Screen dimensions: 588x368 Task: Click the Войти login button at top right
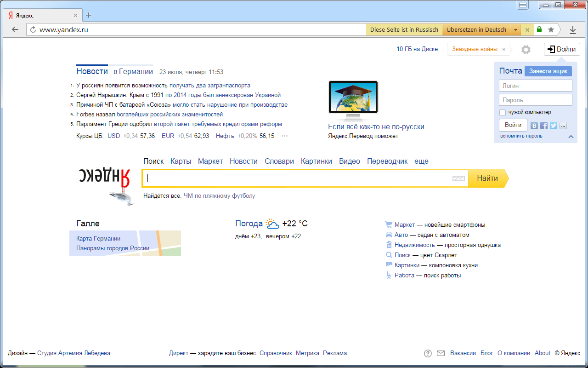(x=562, y=49)
